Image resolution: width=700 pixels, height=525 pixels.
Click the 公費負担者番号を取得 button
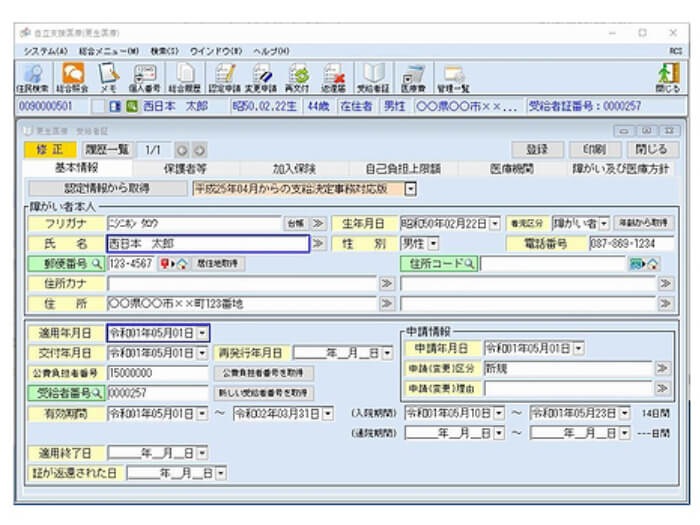click(x=263, y=373)
